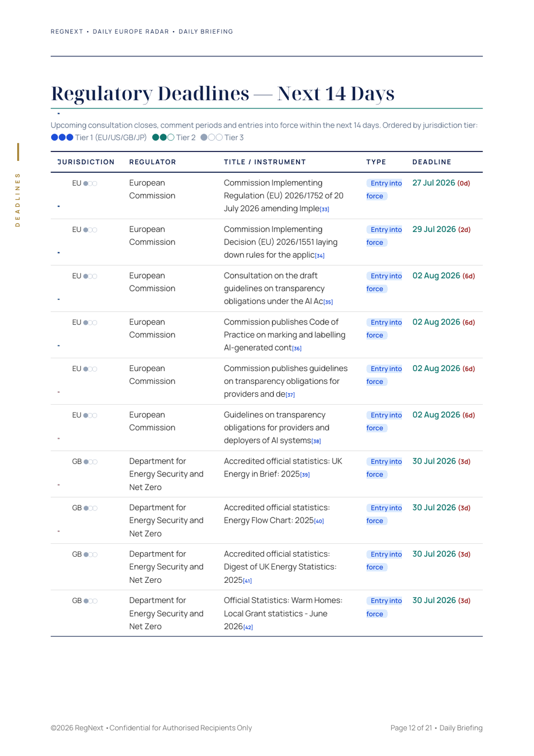The image size is (534, 756).
Task: Click Department for Energy Security in Energy Flow Chart row
Action: pos(166,520)
